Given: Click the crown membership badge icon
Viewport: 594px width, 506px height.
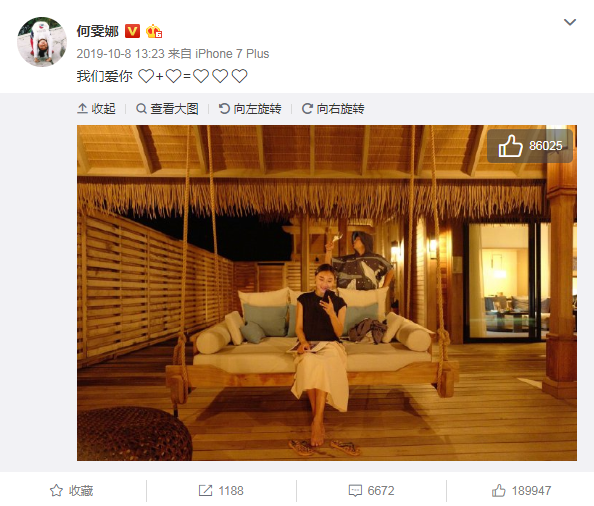Looking at the screenshot, I should [x=154, y=31].
